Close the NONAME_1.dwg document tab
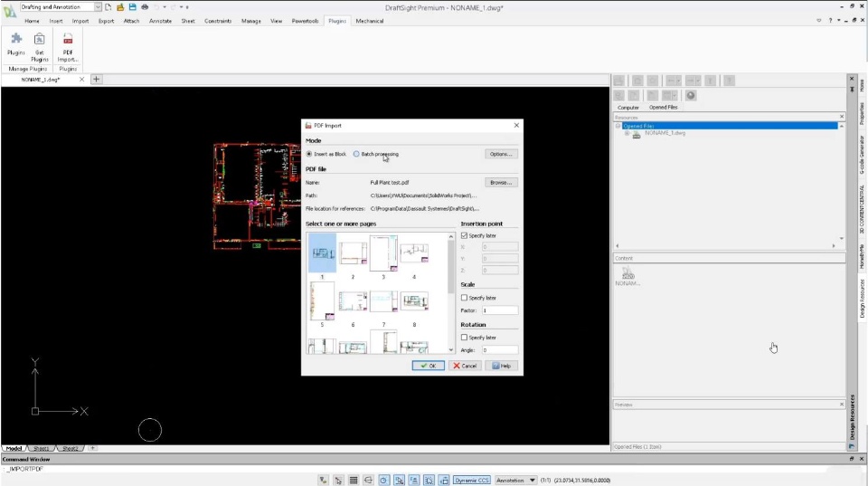Screen dimensions: 868x486 tap(82, 80)
